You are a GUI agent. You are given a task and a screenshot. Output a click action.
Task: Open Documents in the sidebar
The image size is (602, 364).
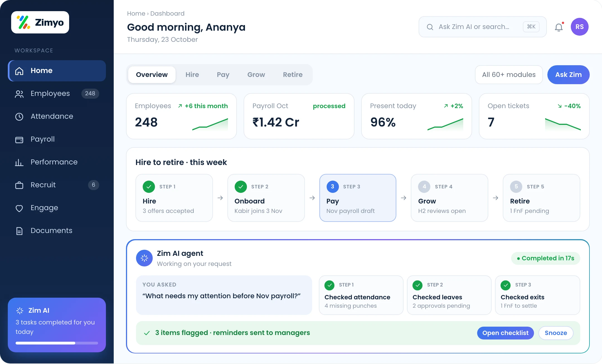[x=57, y=231]
